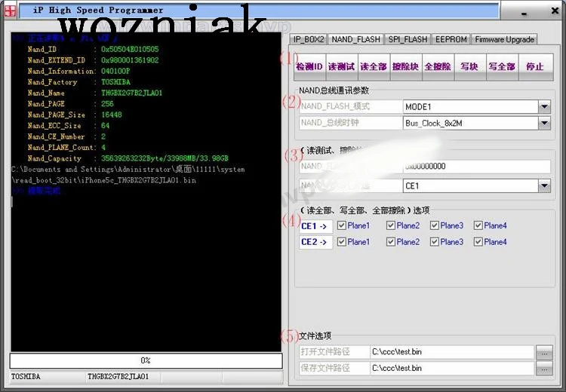The width and height of the screenshot is (566, 392).
Task: Switch to the IP_BOX2 tab
Action: 309,39
